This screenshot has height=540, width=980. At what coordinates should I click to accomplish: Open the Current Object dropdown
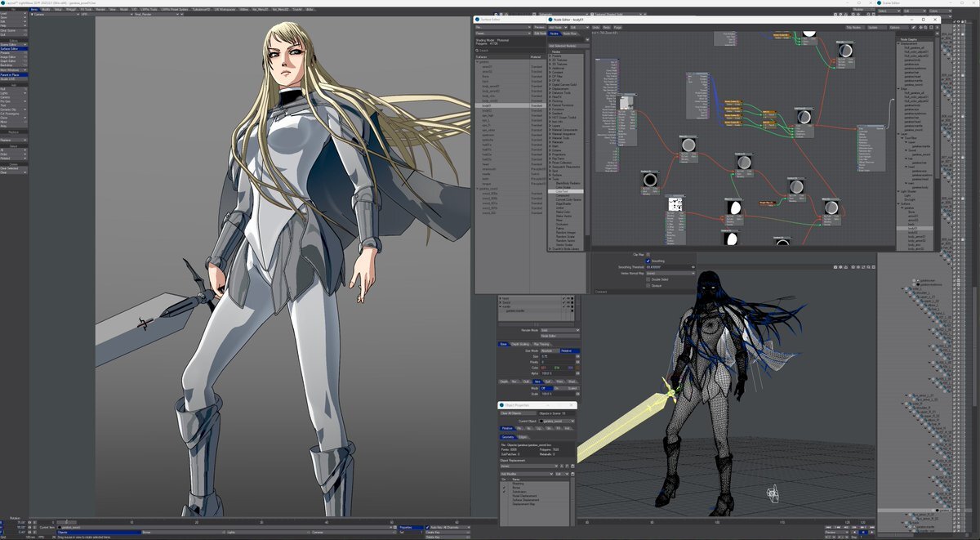point(557,421)
